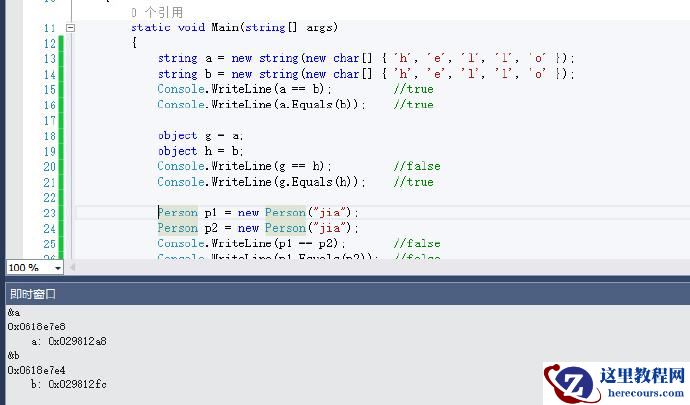Click 'Console.WriteLine(a.Equals(b));' on line 16
690x405 pixels.
[x=261, y=105]
